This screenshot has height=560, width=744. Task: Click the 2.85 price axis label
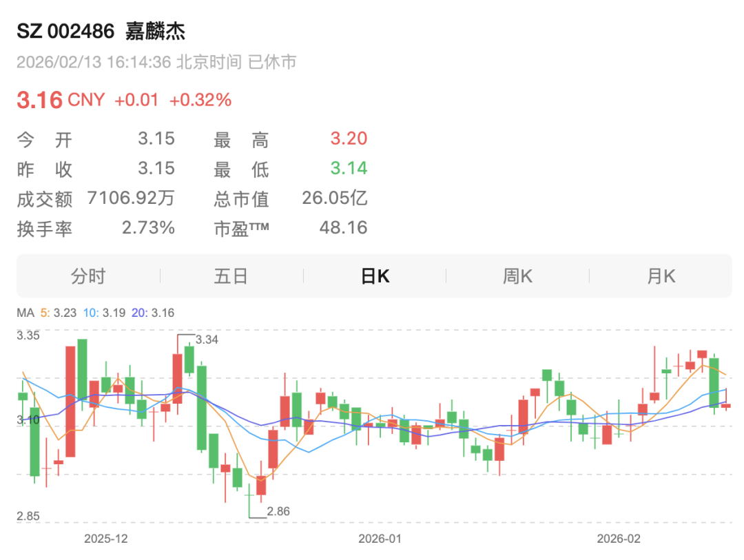(28, 517)
